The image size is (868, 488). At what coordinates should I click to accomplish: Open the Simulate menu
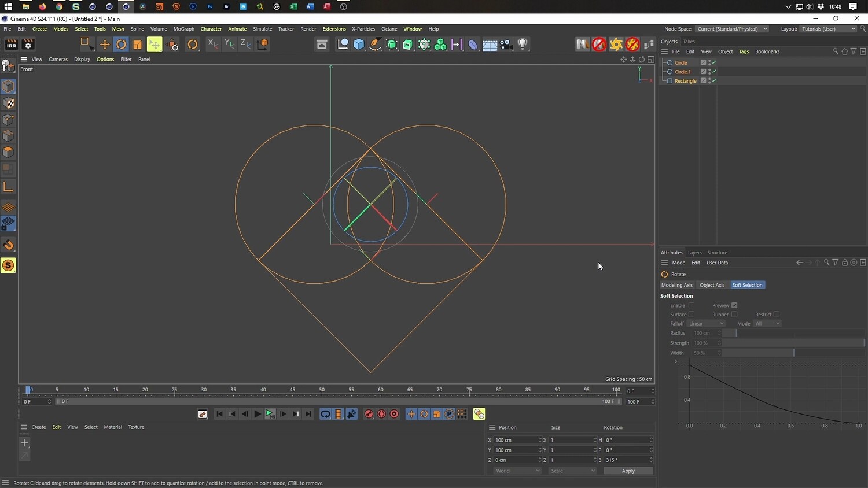262,29
